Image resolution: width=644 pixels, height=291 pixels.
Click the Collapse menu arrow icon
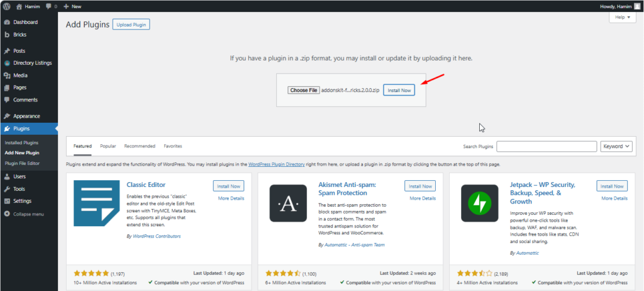point(6,214)
